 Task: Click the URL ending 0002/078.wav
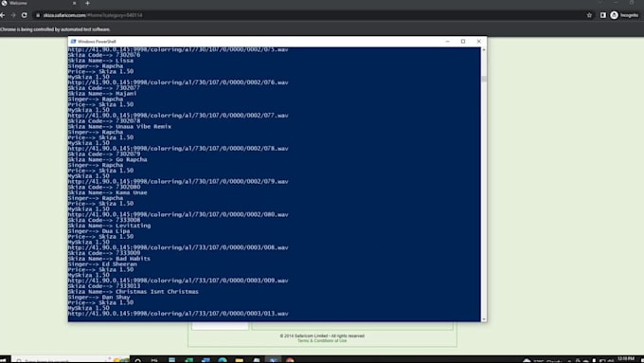178,149
